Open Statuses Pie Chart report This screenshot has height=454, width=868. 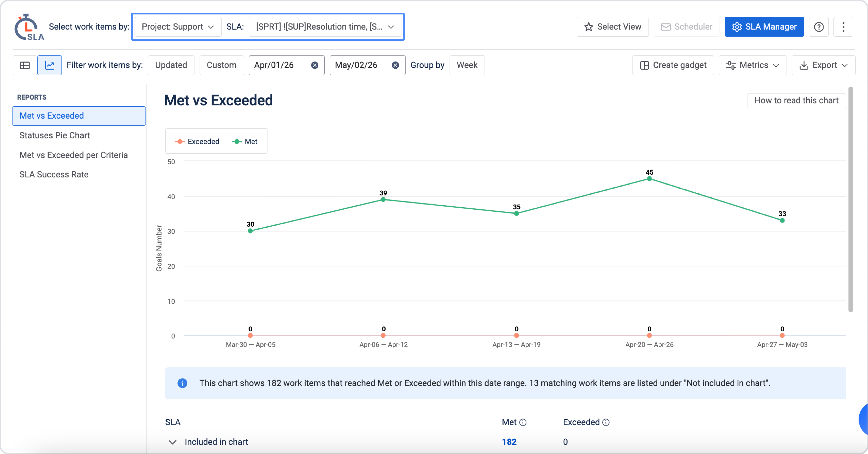[x=54, y=135]
